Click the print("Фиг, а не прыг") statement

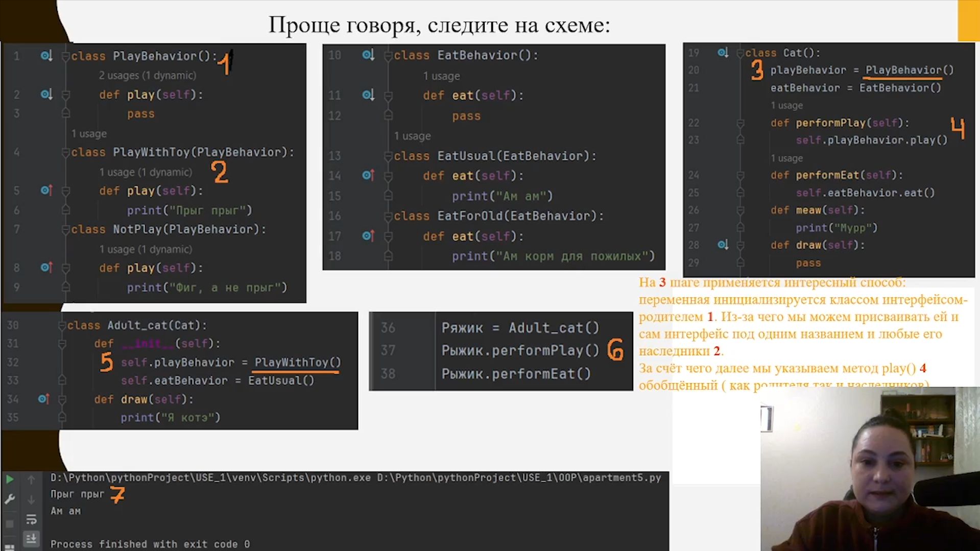coord(207,288)
